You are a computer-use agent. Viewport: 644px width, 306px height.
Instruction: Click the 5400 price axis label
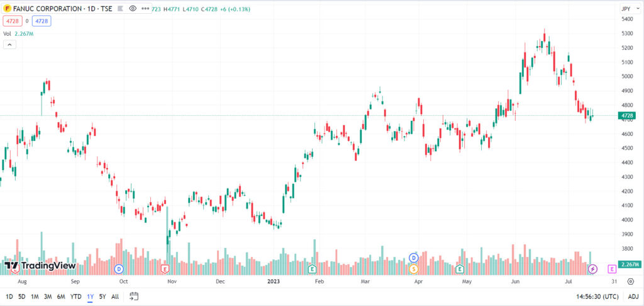[x=627, y=19]
